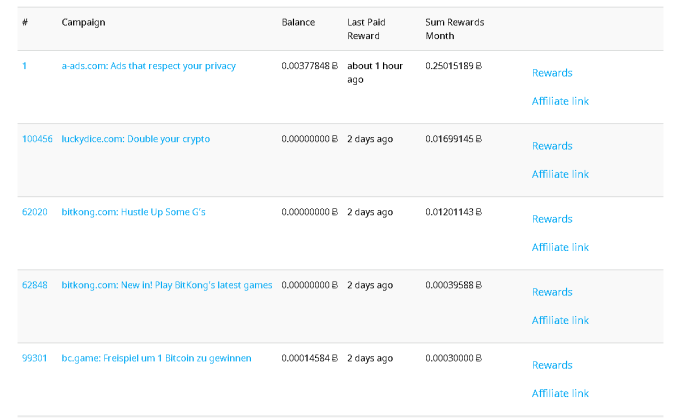Open campaign number 1 link
This screenshot has height=418, width=681.
point(25,66)
